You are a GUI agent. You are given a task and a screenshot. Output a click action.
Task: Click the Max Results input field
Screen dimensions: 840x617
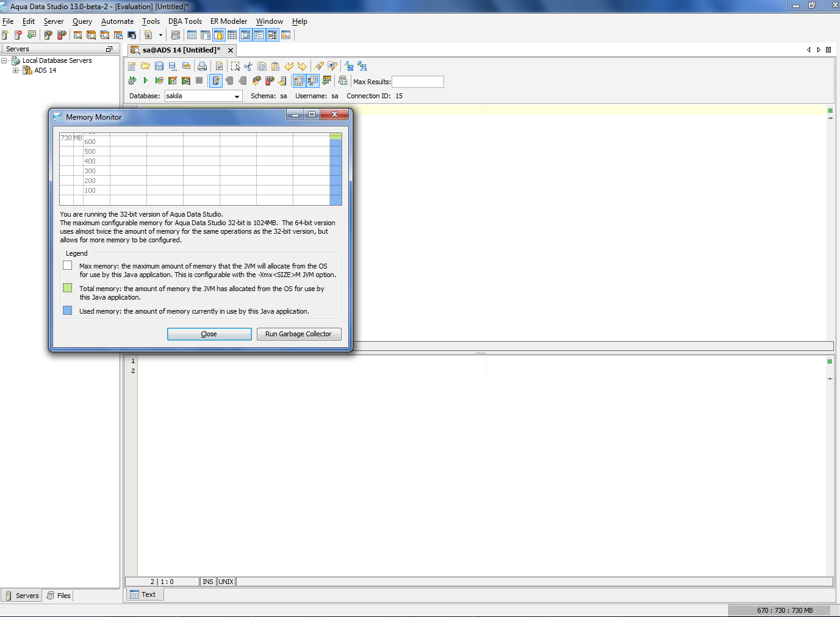417,82
